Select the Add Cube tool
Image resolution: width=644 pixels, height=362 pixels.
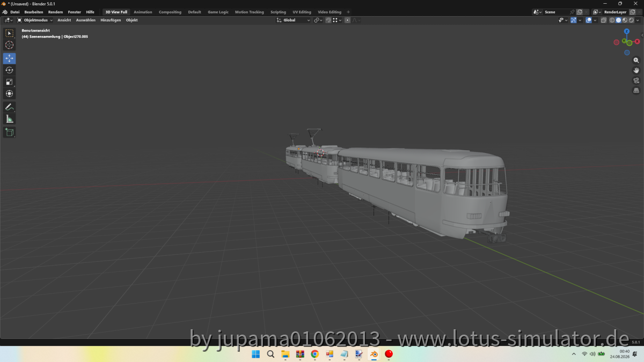[10, 132]
